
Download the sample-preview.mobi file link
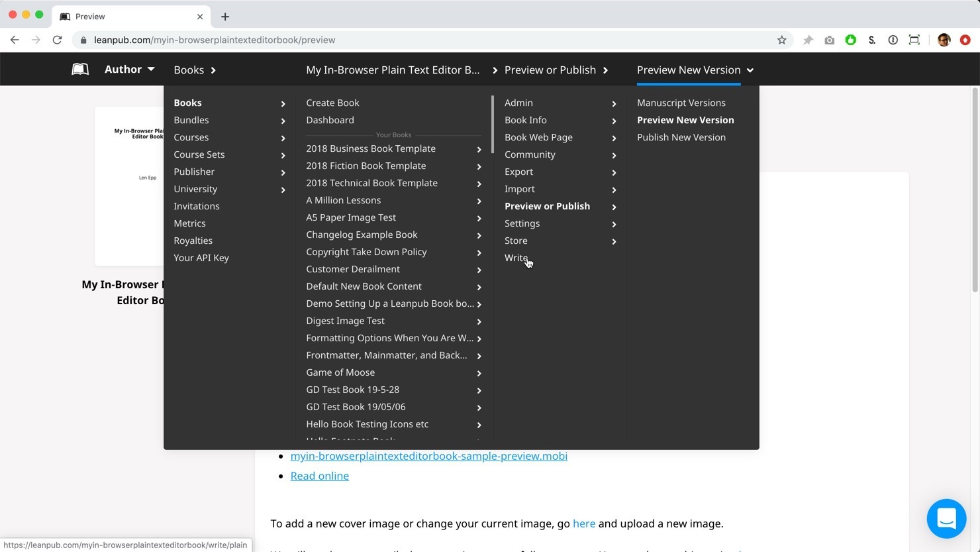(428, 456)
